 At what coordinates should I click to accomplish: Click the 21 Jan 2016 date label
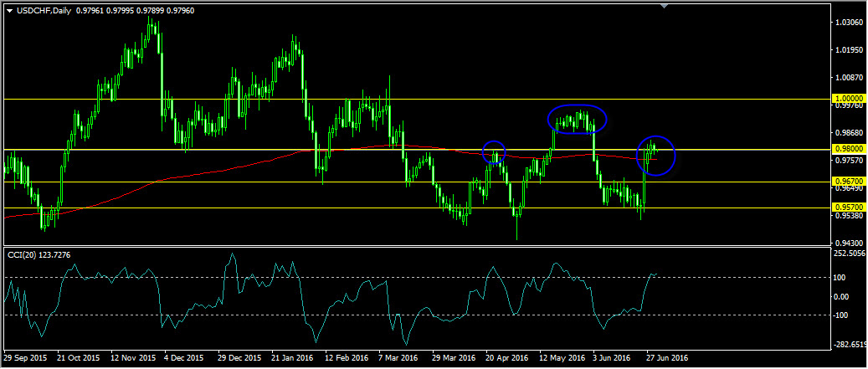pos(292,358)
